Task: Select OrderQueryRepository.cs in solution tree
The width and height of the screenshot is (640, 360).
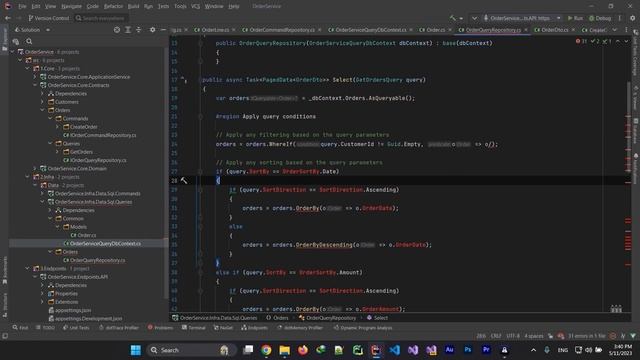Action: 94,260
